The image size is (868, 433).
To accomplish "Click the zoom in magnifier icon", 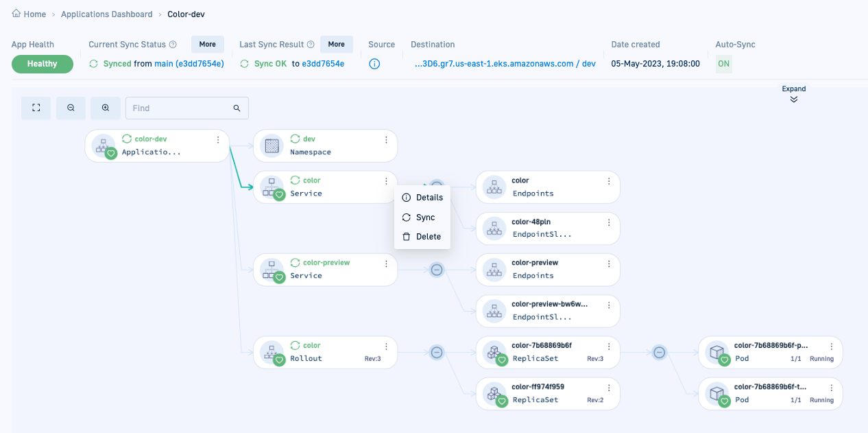I will pyautogui.click(x=106, y=108).
